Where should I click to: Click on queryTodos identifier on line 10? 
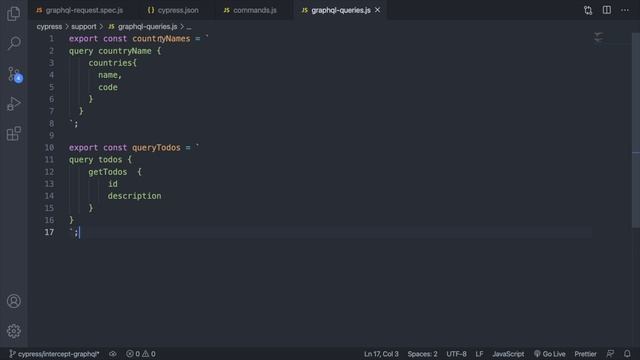click(156, 147)
